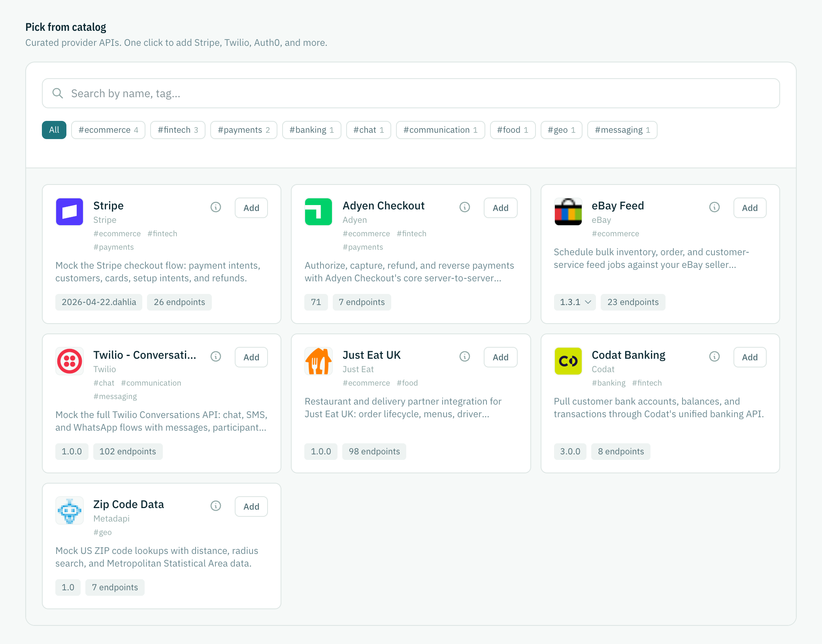Click the Stripe logo thumbnail
The width and height of the screenshot is (822, 644).
(70, 212)
